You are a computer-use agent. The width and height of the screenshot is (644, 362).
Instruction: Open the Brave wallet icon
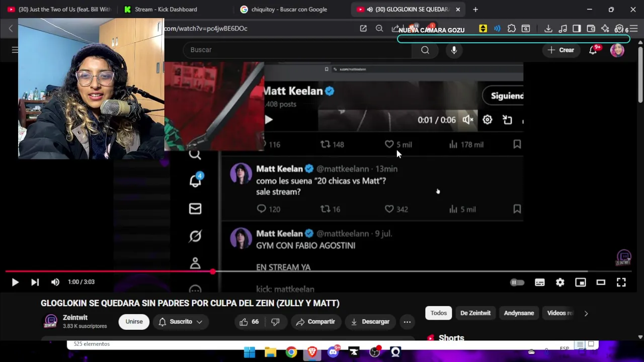point(591,29)
